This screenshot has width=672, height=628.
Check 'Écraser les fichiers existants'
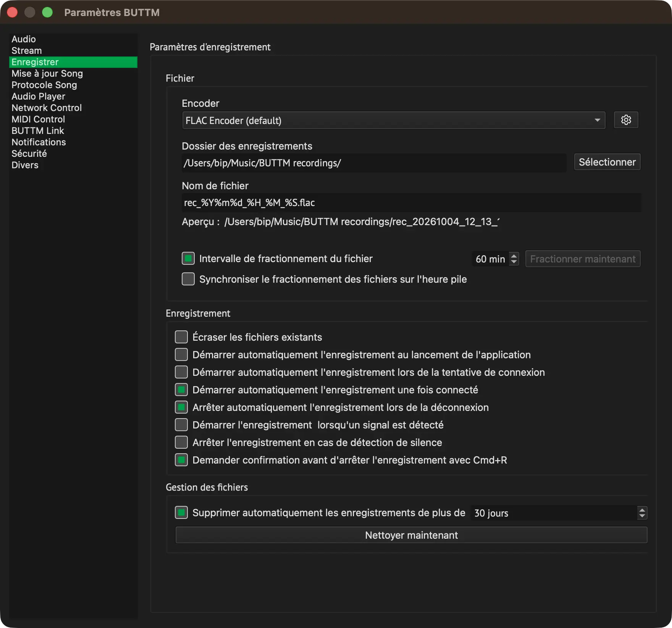coord(181,337)
